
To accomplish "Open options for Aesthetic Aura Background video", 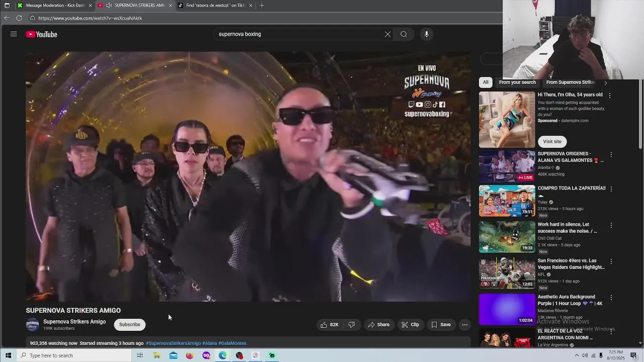I will coord(611,298).
